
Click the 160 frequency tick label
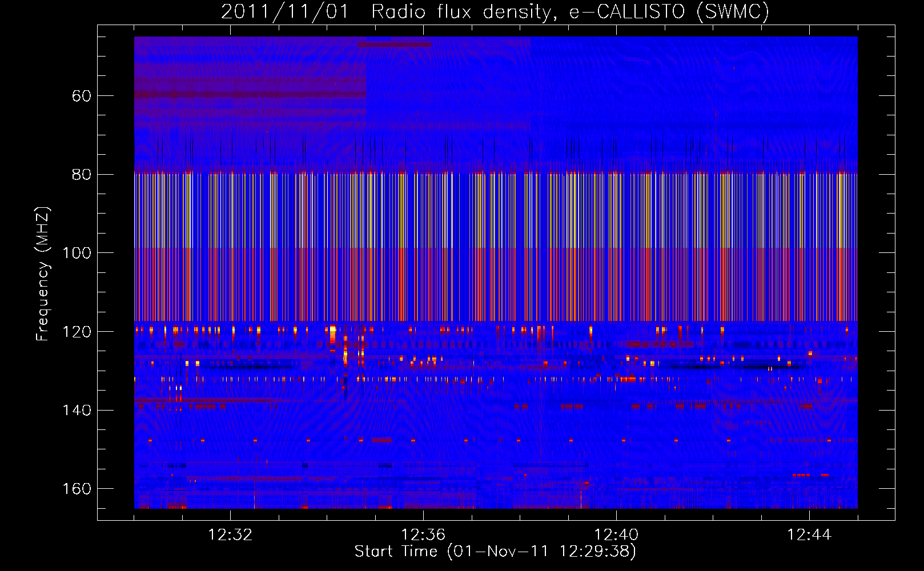click(77, 489)
